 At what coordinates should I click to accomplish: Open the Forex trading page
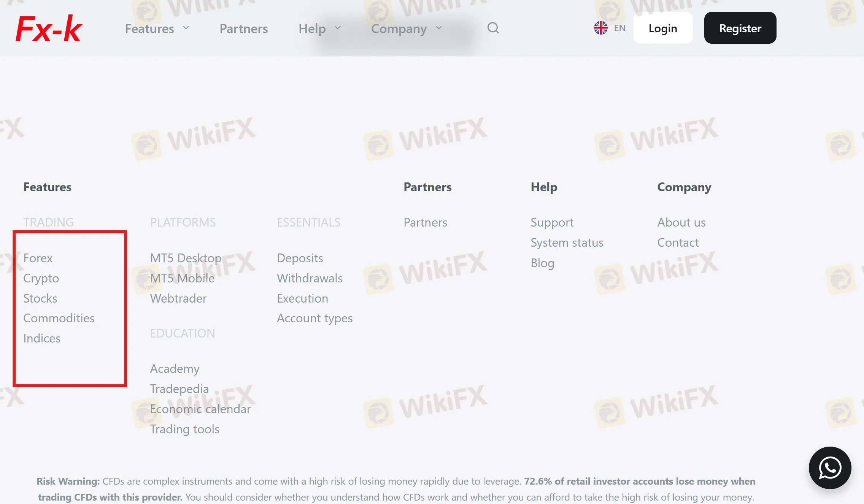38,258
